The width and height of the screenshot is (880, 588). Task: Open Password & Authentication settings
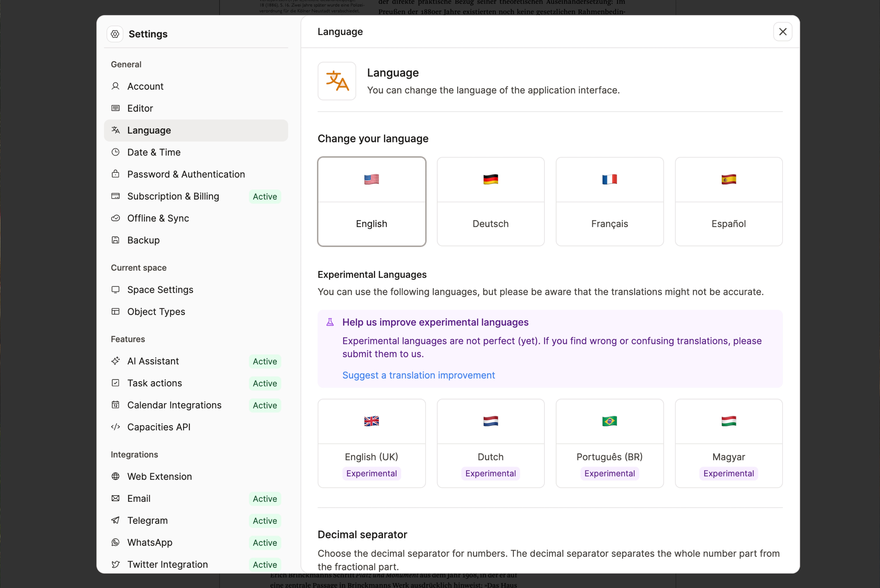click(x=196, y=174)
